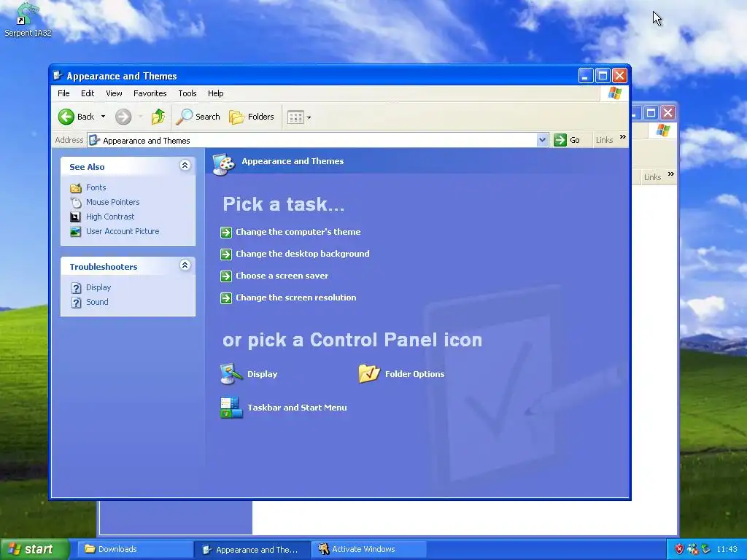Open the Start menu
The height and width of the screenshot is (560, 747).
(35, 549)
